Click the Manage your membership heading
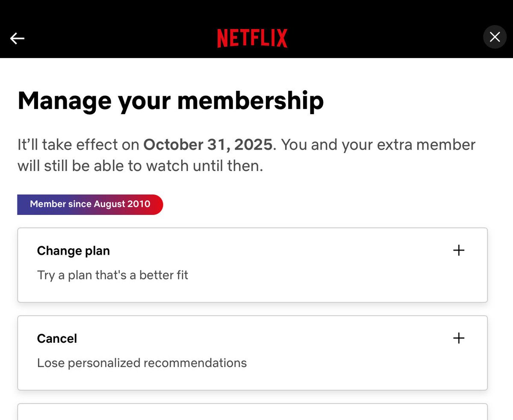Image resolution: width=513 pixels, height=420 pixels. pyautogui.click(x=170, y=101)
